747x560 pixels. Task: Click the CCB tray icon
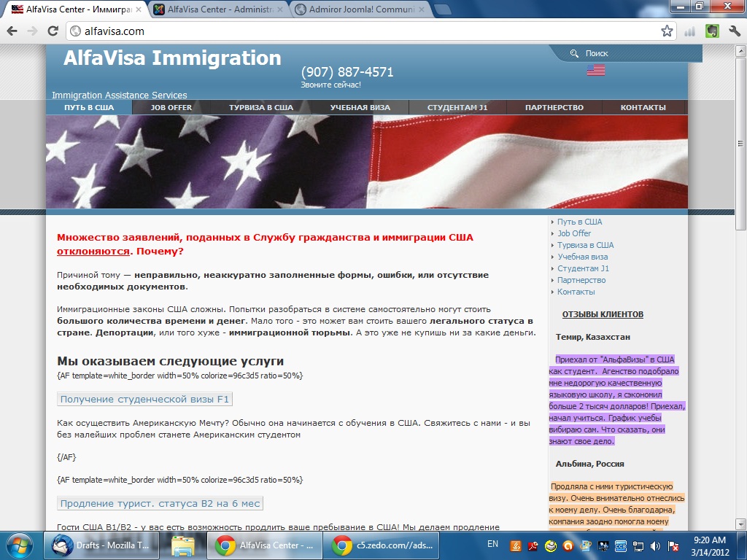pos(621,546)
